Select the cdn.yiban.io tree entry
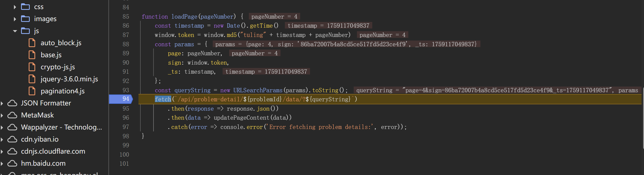 tap(40, 139)
